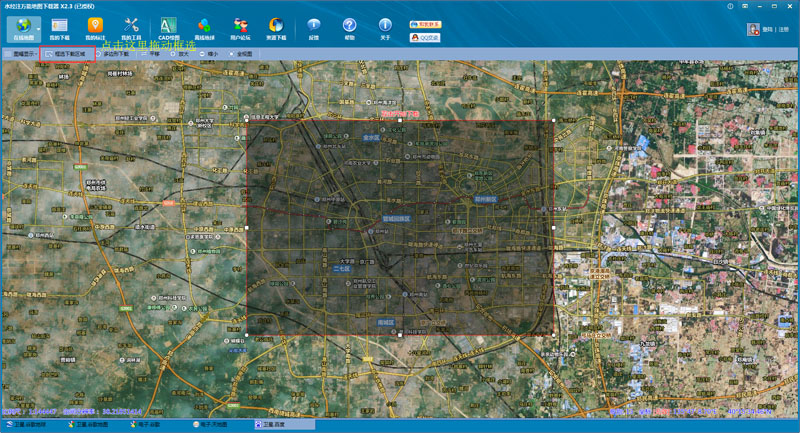The height and width of the screenshot is (433, 800).
Task: Click the bottom-right handle of selection rectangle
Action: tap(554, 335)
